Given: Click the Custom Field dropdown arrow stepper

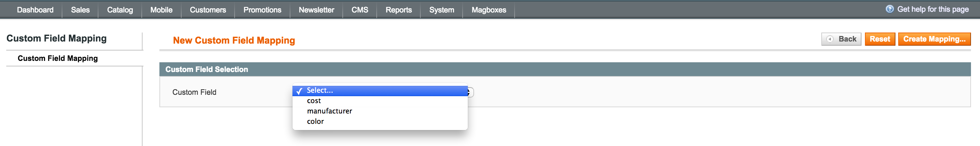Looking at the screenshot, I should (471, 92).
